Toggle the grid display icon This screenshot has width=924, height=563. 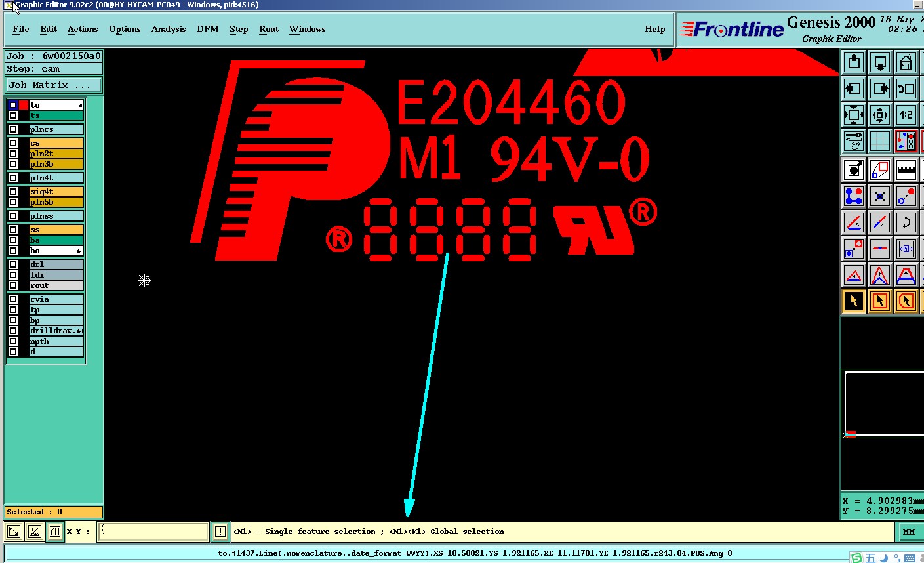click(x=880, y=141)
